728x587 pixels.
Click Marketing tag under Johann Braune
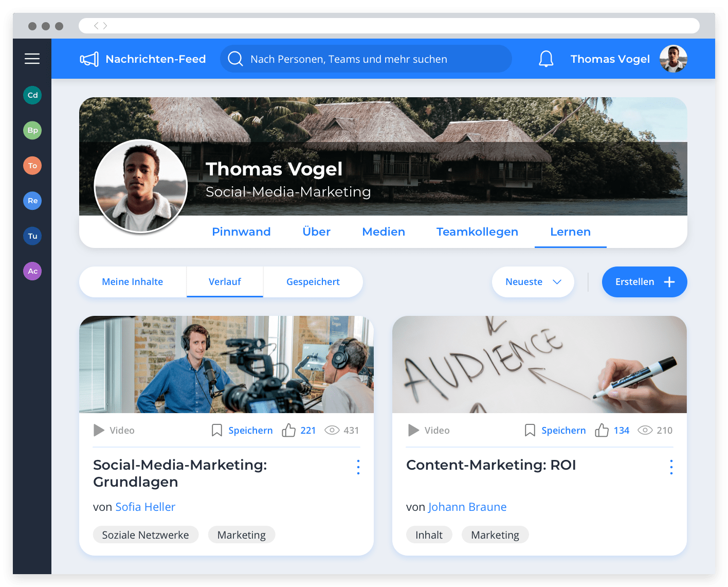pos(495,535)
